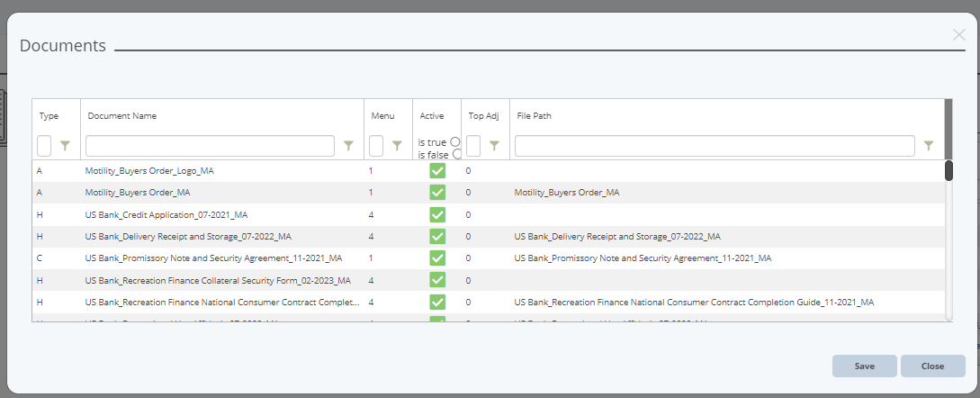Click the Document Name filter text field

tap(210, 146)
